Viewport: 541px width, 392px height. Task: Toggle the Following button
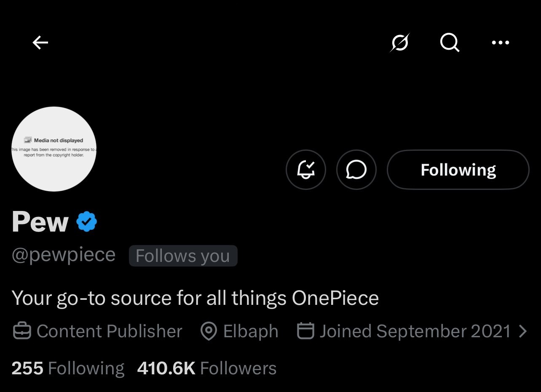(x=458, y=170)
